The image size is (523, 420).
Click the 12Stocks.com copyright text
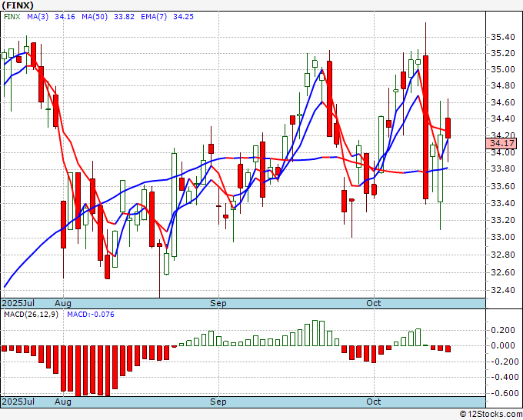491,415
